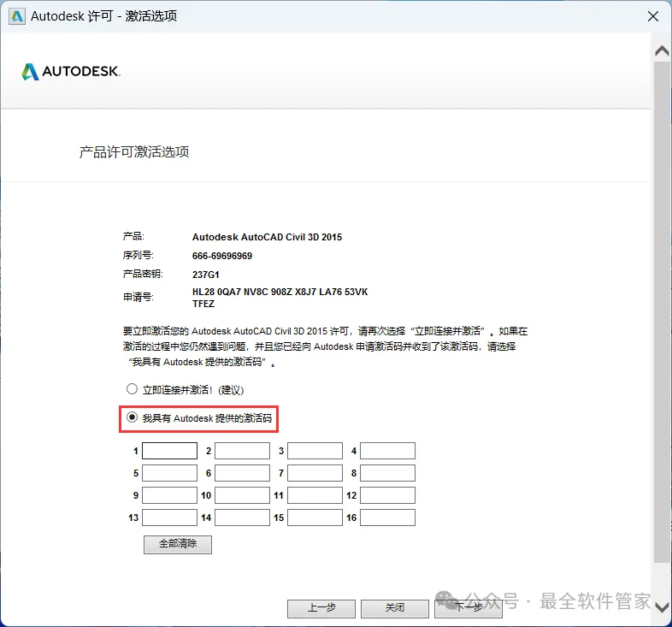
Task: Click activation code field 15
Action: [315, 518]
